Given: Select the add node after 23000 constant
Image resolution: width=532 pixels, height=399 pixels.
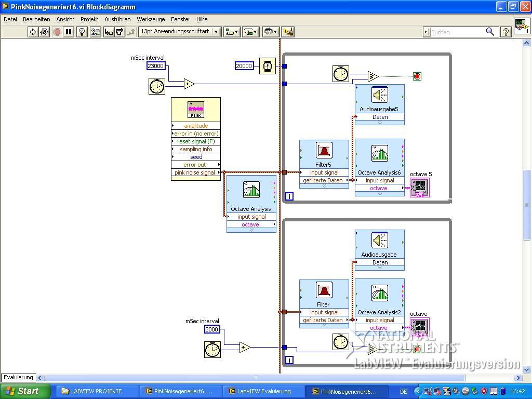Looking at the screenshot, I should pyautogui.click(x=189, y=84).
